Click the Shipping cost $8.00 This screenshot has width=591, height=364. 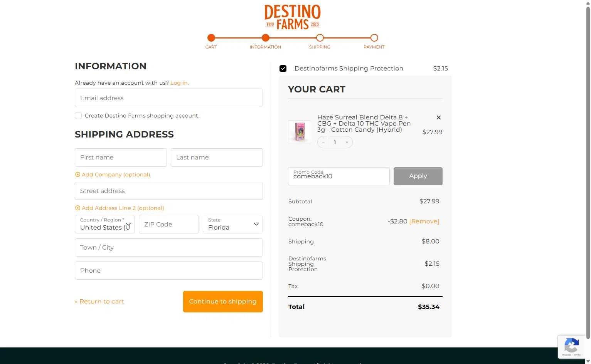pos(430,242)
